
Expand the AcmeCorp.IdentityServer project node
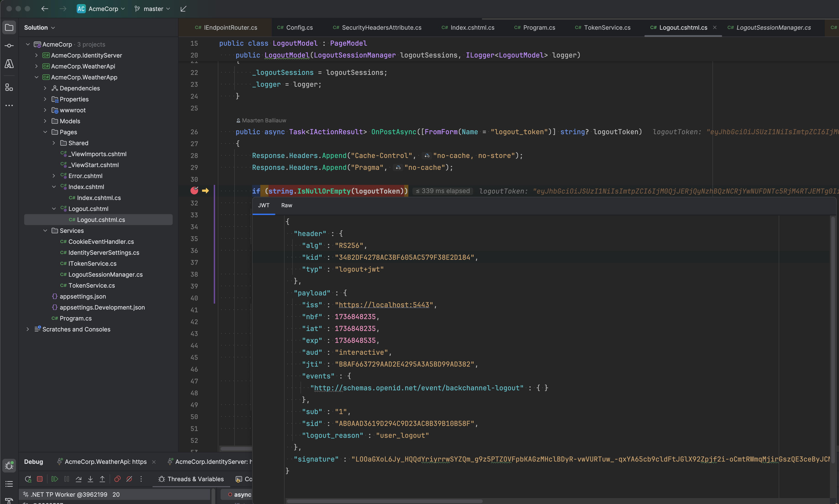[x=36, y=55]
